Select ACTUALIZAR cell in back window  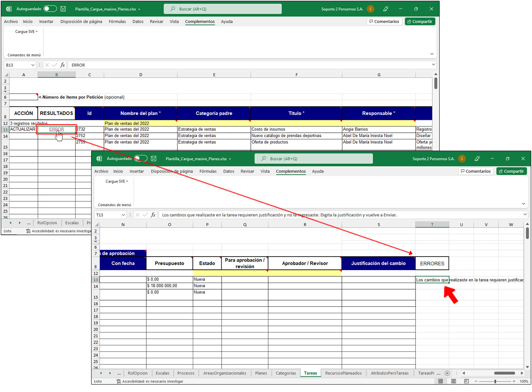pos(23,129)
